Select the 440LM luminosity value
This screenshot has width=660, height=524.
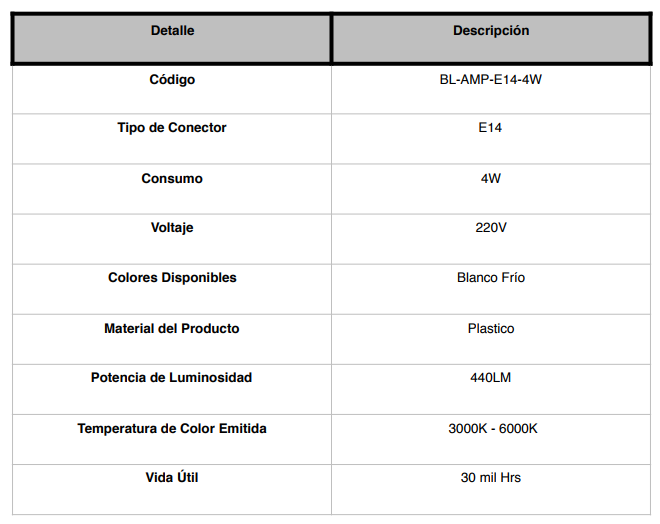click(491, 378)
